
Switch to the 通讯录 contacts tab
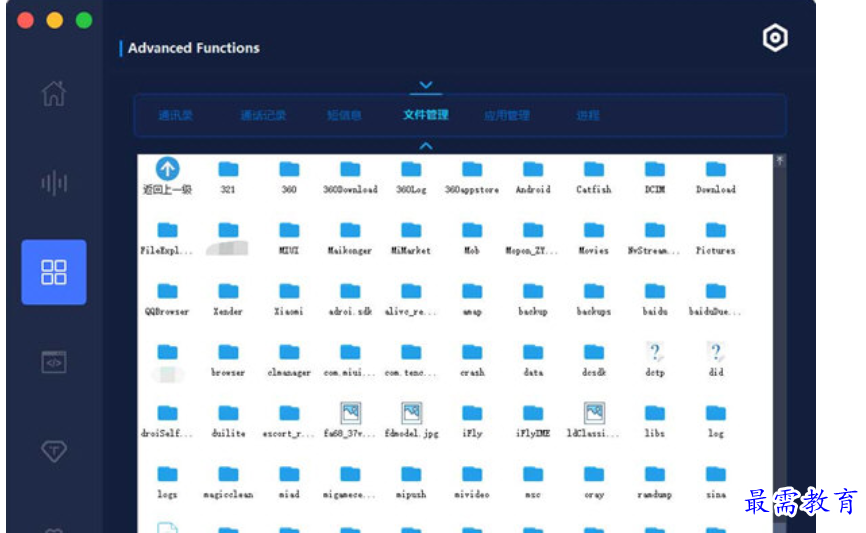tap(176, 115)
